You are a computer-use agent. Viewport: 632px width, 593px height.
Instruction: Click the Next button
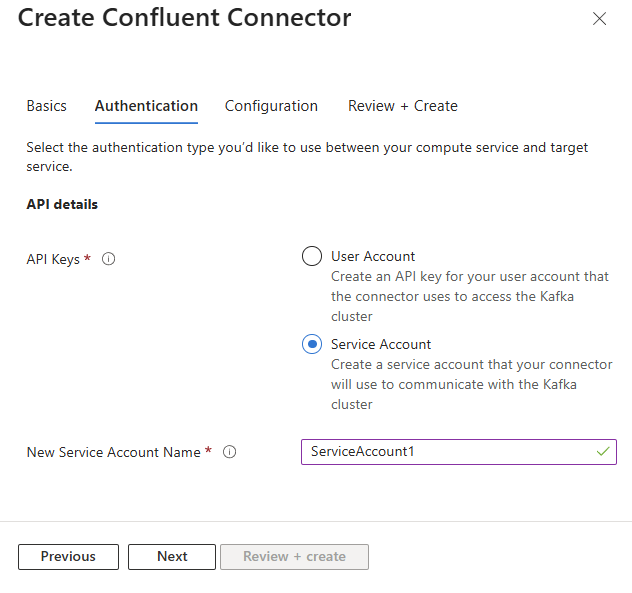click(x=172, y=557)
